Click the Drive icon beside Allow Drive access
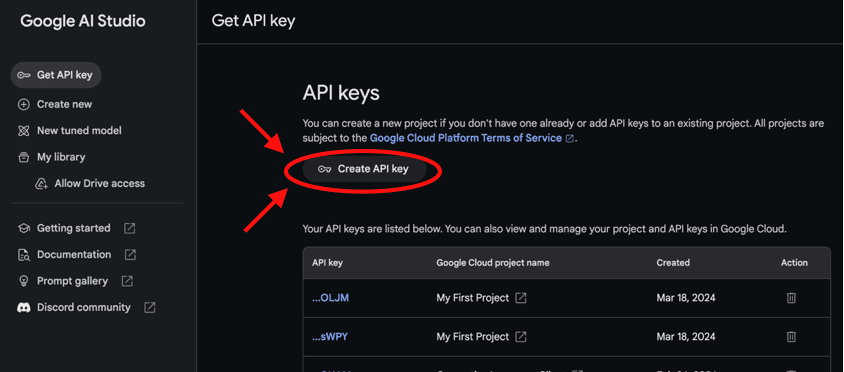The width and height of the screenshot is (844, 372). coord(41,184)
